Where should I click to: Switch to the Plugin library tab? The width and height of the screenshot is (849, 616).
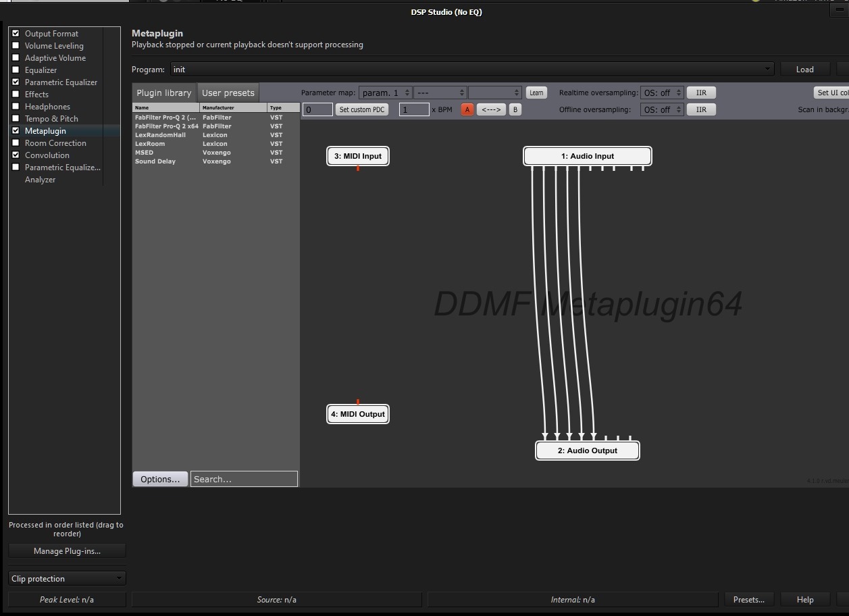click(x=164, y=93)
